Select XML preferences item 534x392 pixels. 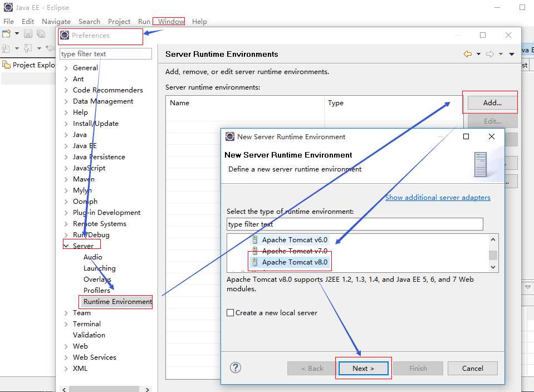[80, 369]
